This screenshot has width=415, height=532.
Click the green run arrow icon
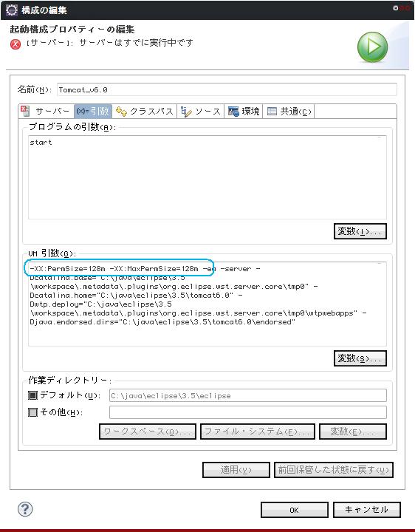coord(372,47)
